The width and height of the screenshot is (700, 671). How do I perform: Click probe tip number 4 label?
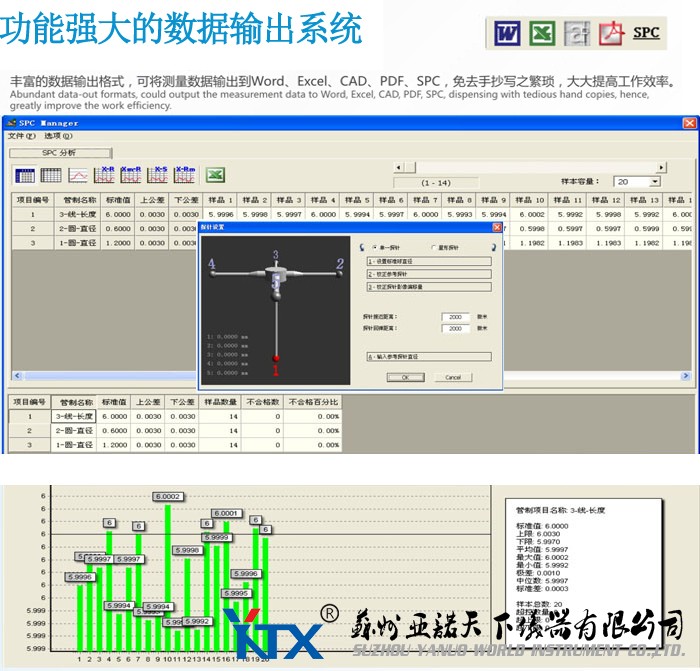[x=212, y=264]
